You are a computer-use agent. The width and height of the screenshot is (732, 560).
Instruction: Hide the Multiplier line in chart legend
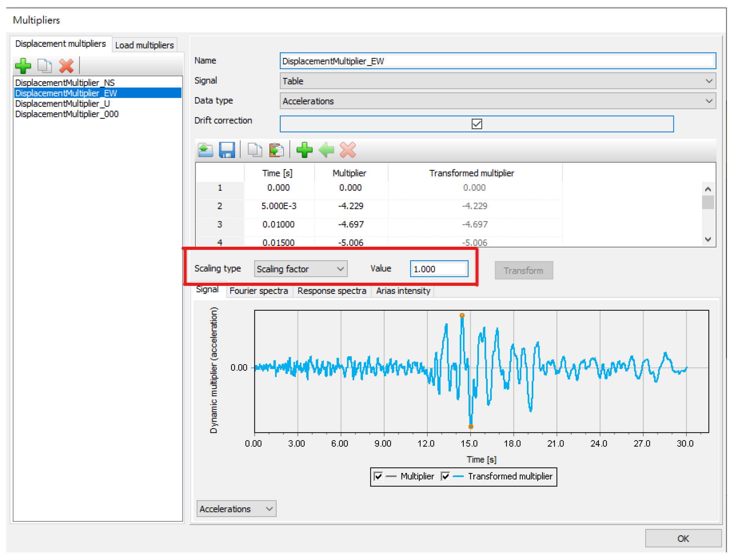tap(378, 476)
